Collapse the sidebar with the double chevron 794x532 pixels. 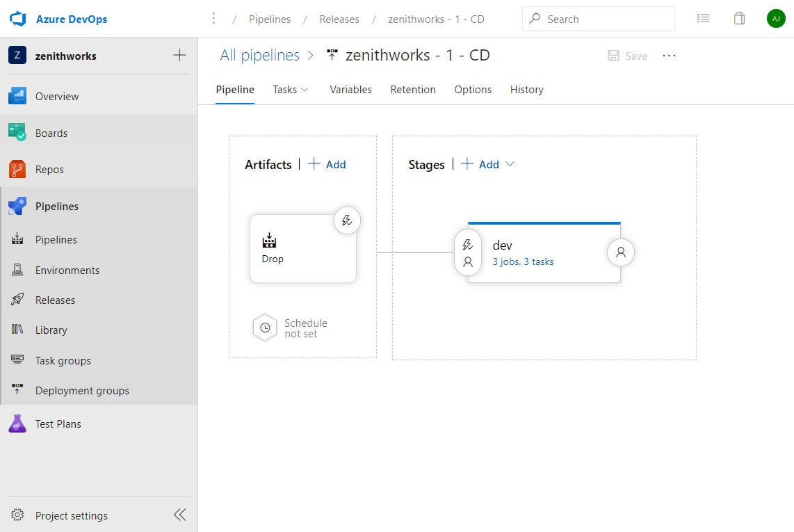pyautogui.click(x=179, y=515)
